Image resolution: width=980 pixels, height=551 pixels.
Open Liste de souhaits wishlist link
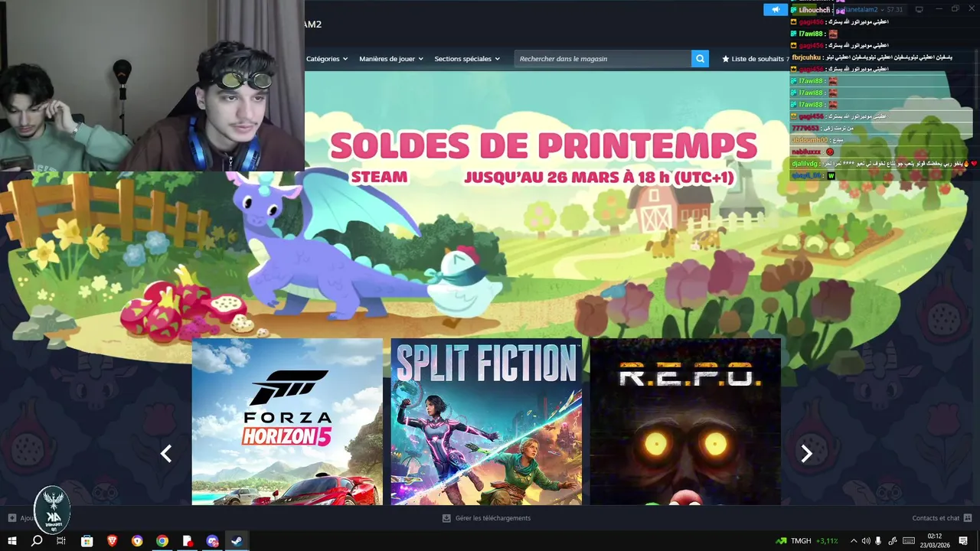(x=758, y=59)
